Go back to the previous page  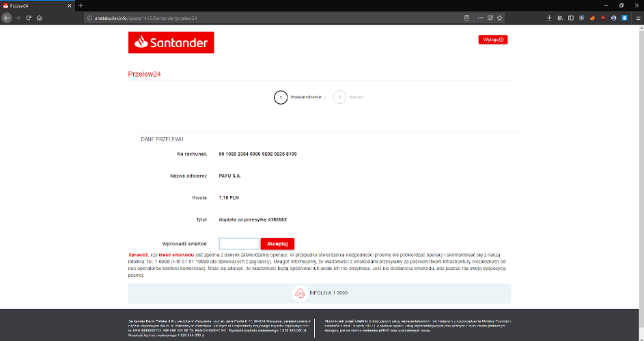[6, 18]
